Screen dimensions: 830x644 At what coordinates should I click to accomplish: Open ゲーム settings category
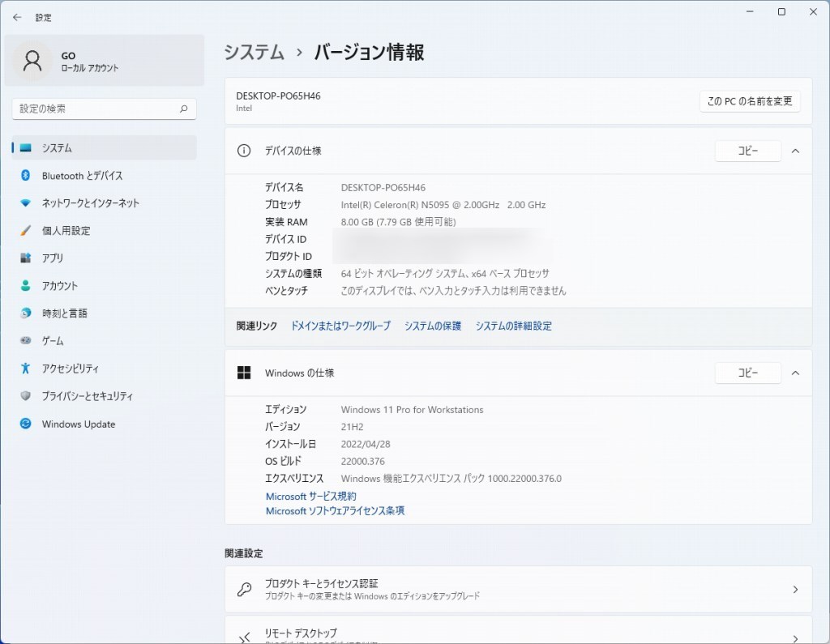pos(105,340)
